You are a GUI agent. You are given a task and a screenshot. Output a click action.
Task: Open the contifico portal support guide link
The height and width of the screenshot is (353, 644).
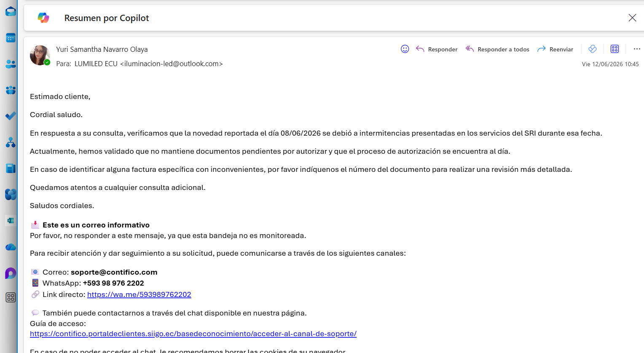pyautogui.click(x=193, y=334)
